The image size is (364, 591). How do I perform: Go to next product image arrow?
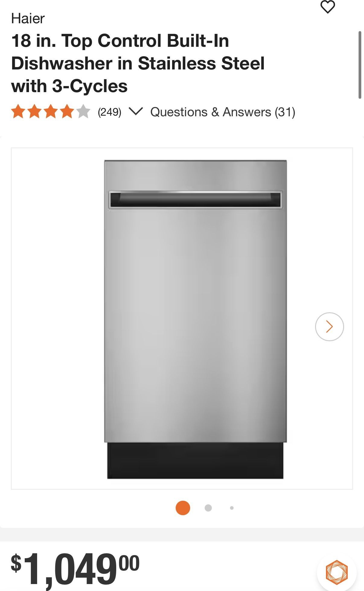329,326
